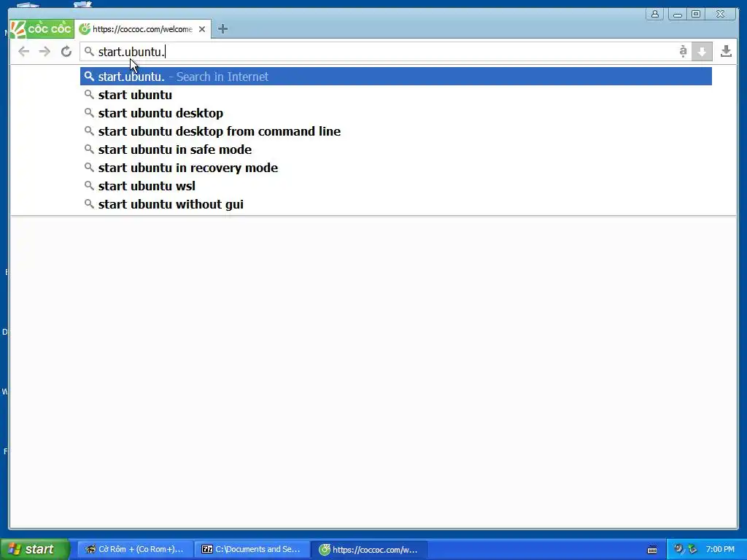Select 'start ubuntu without gui' suggestion
The image size is (747, 560).
(396, 204)
